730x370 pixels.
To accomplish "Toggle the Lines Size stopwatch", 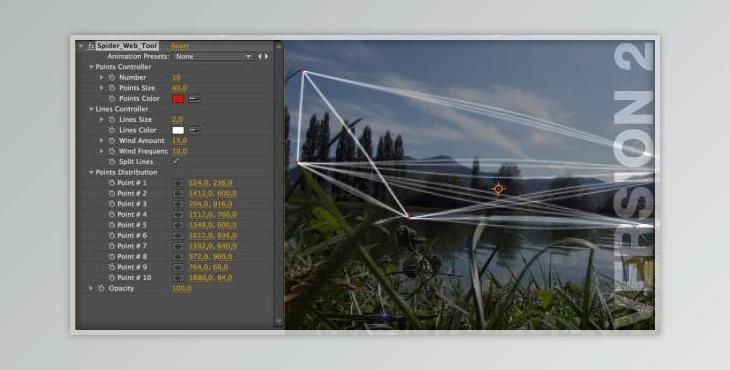I will click(x=112, y=120).
